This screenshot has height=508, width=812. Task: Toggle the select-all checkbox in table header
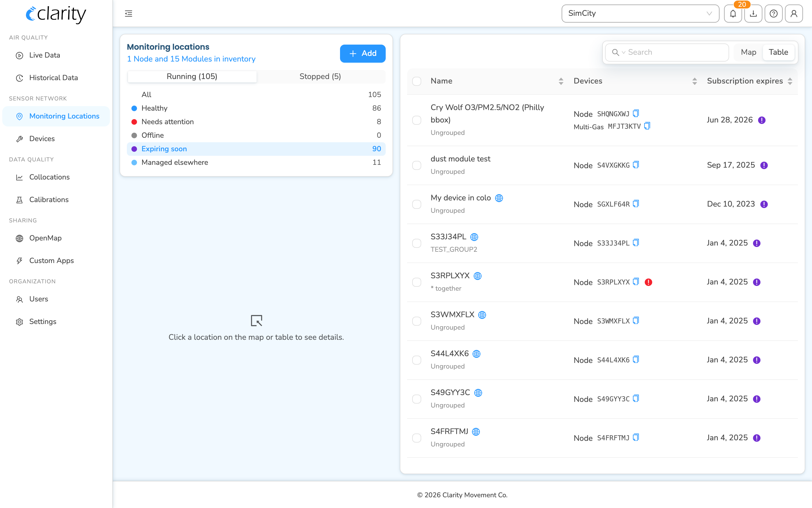[x=417, y=81]
